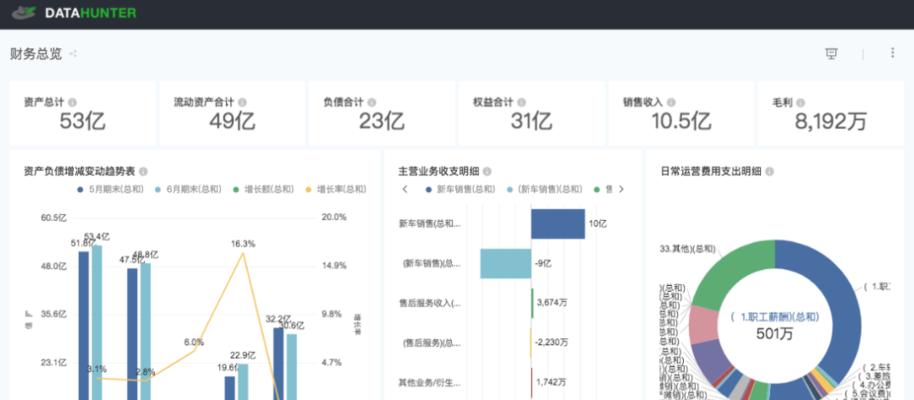Image resolution: width=914 pixels, height=400 pixels.
Task: Click the 10亿 新车销售 bar
Action: click(x=558, y=224)
